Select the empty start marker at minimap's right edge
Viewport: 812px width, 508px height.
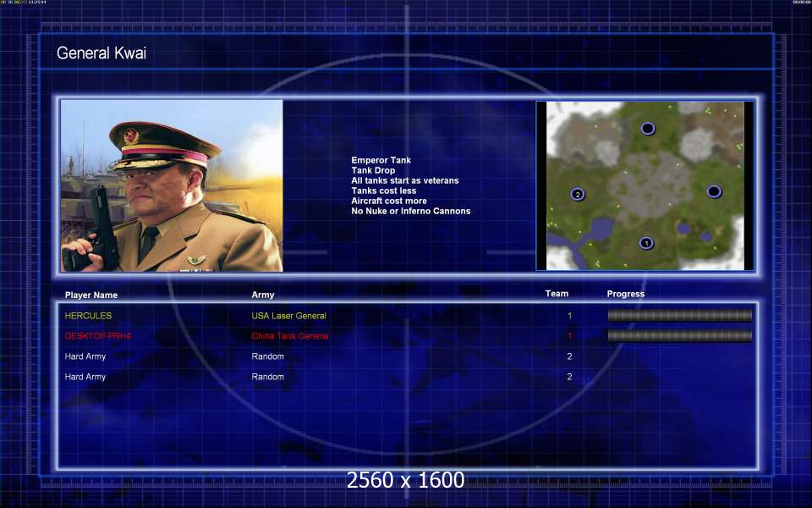[714, 191]
